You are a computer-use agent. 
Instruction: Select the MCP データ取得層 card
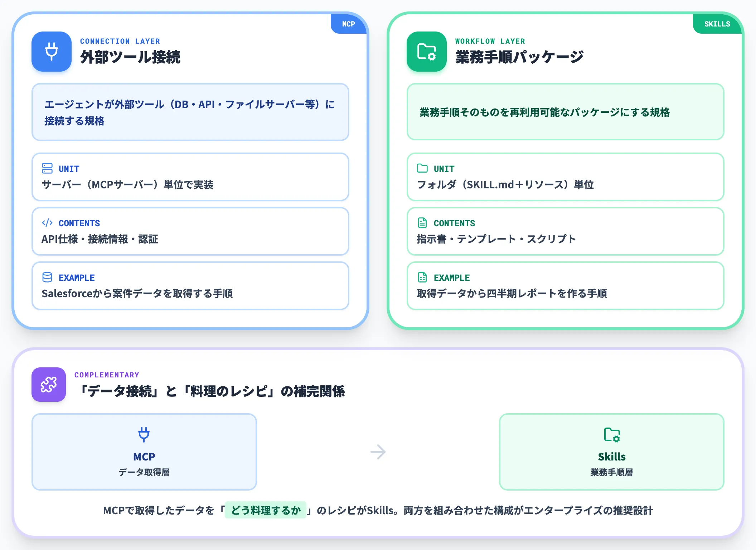click(x=144, y=452)
